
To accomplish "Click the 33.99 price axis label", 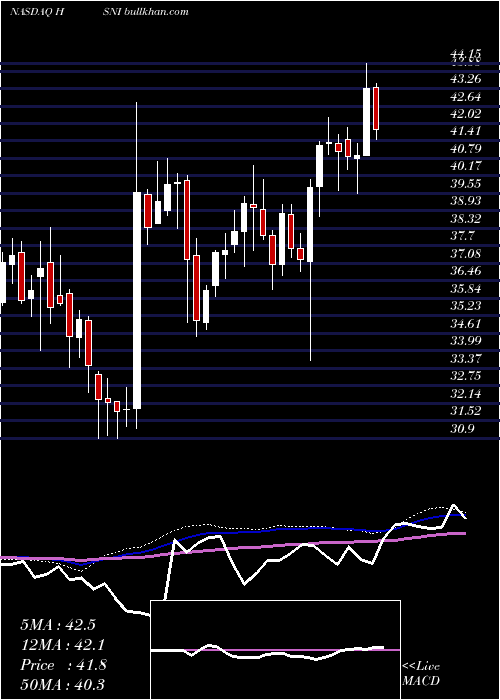I will [467, 341].
